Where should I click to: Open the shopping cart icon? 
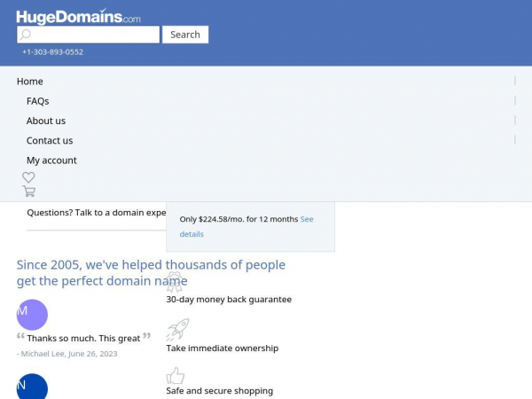pyautogui.click(x=29, y=191)
